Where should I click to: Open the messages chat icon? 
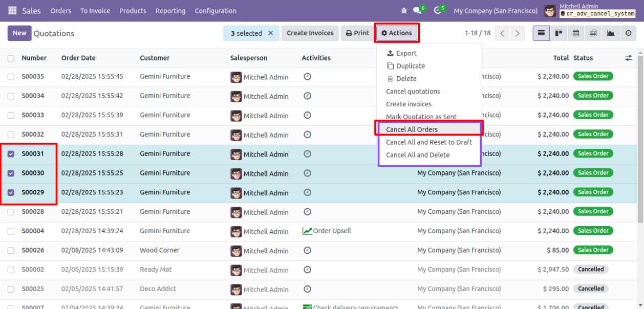tap(417, 11)
